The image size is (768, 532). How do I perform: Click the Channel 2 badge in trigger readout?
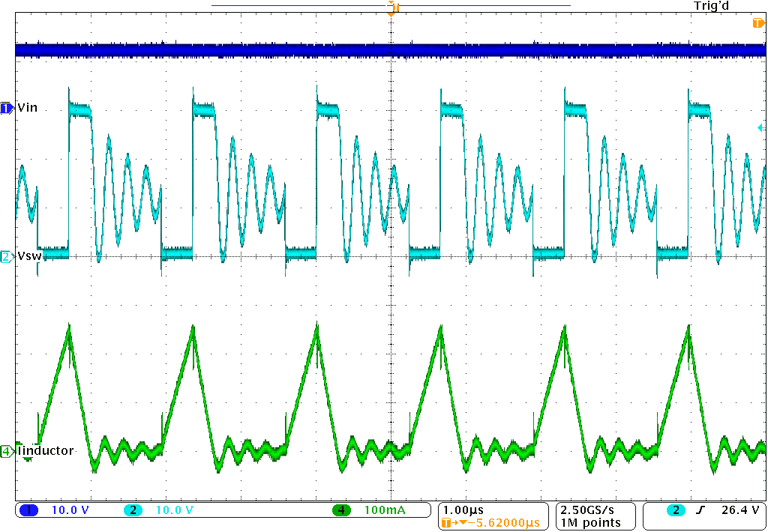coord(674,509)
